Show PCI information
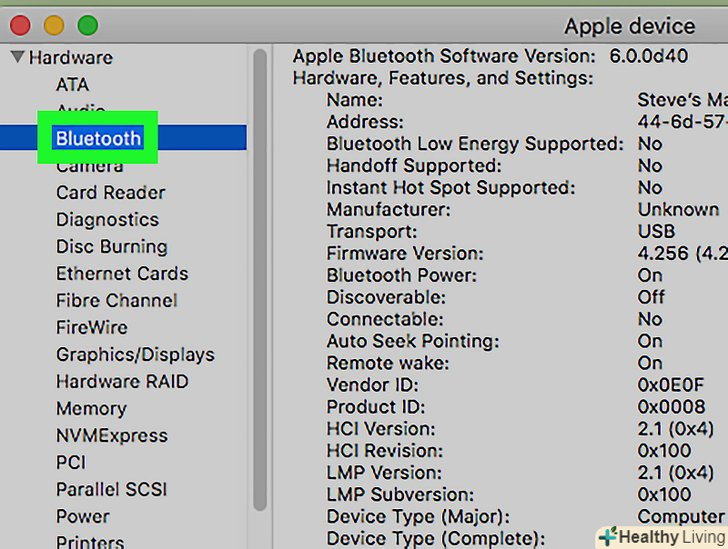The height and width of the screenshot is (549, 728). tap(71, 462)
